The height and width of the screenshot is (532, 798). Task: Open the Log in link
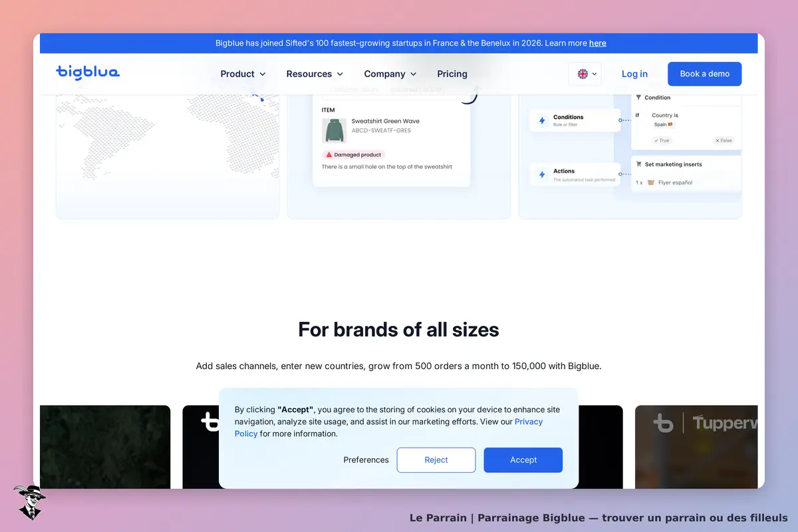(x=634, y=74)
